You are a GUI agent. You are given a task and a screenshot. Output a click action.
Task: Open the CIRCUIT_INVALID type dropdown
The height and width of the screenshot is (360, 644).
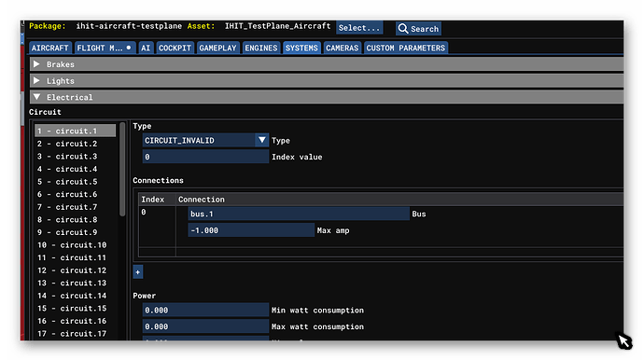tap(205, 141)
